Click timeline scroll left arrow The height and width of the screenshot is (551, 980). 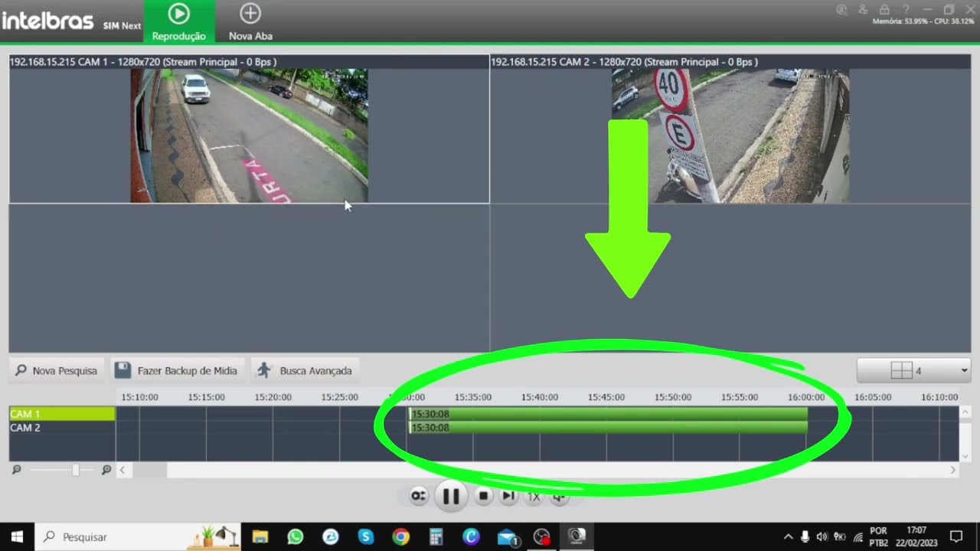point(122,470)
